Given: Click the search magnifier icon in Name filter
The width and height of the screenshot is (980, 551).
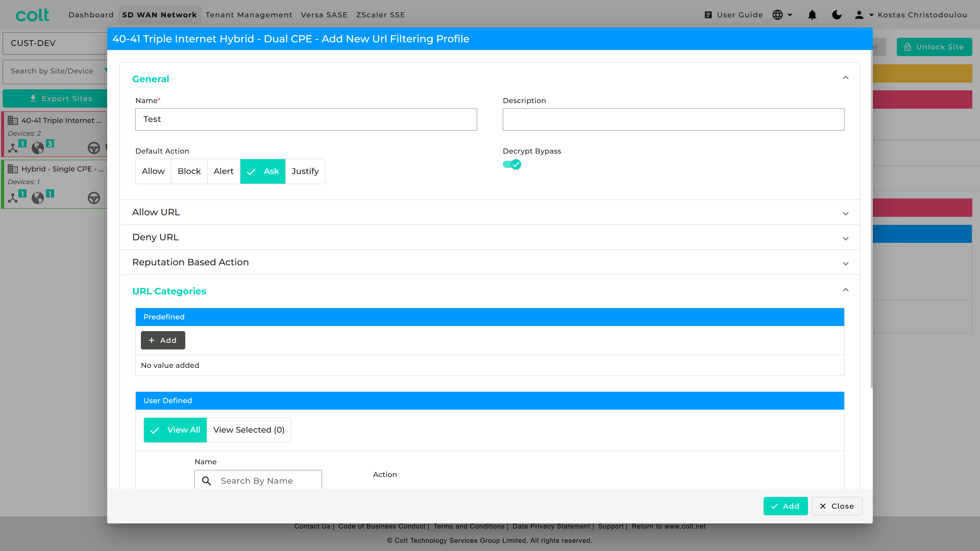Looking at the screenshot, I should 206,481.
